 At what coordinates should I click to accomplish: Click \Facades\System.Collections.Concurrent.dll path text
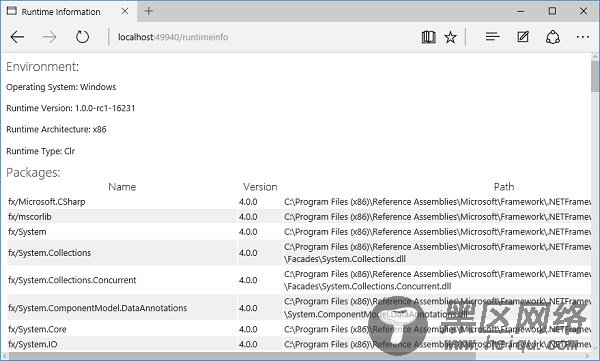[367, 286]
